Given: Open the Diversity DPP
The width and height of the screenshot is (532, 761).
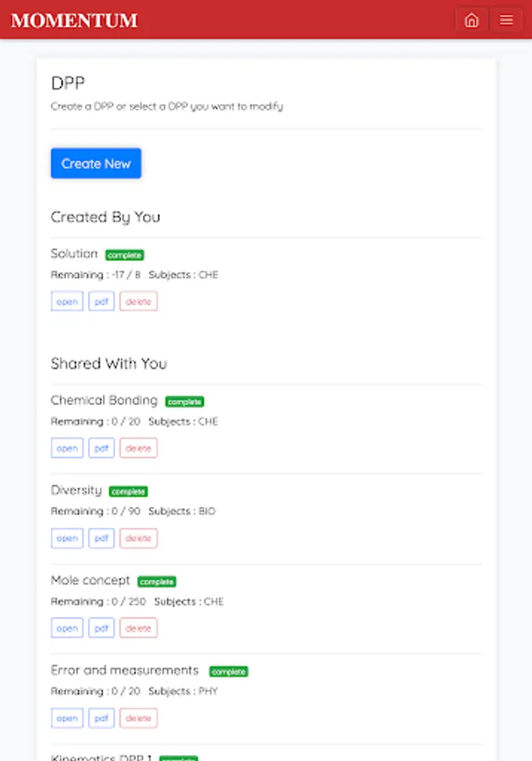Looking at the screenshot, I should [67, 538].
